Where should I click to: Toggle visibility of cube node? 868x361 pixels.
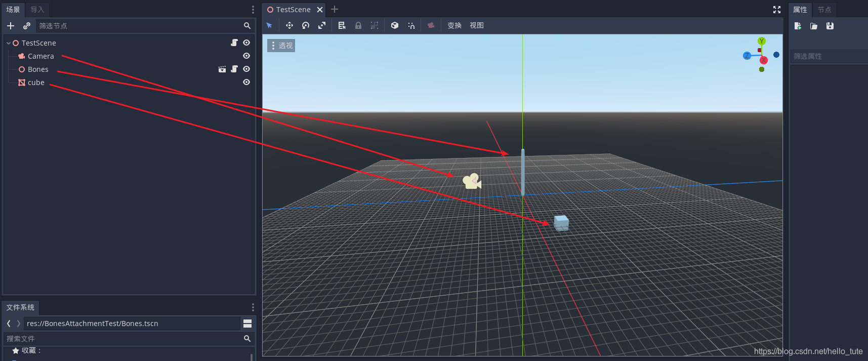pyautogui.click(x=246, y=82)
